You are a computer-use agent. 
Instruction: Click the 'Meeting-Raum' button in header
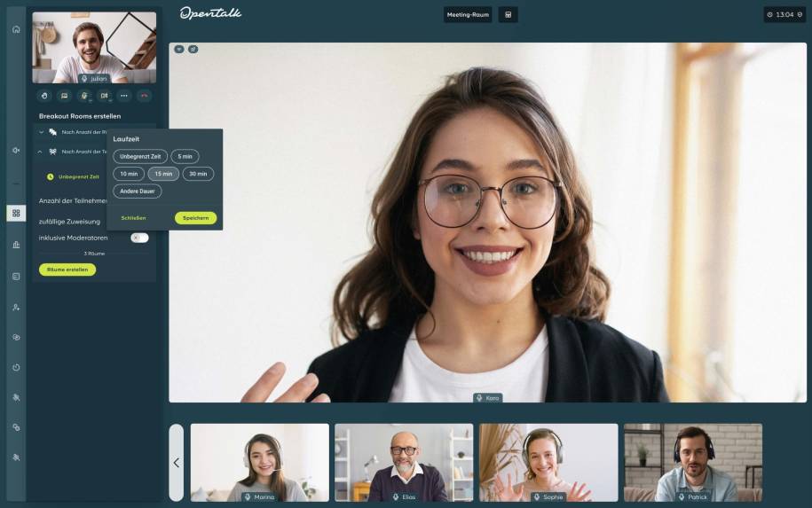pyautogui.click(x=468, y=14)
